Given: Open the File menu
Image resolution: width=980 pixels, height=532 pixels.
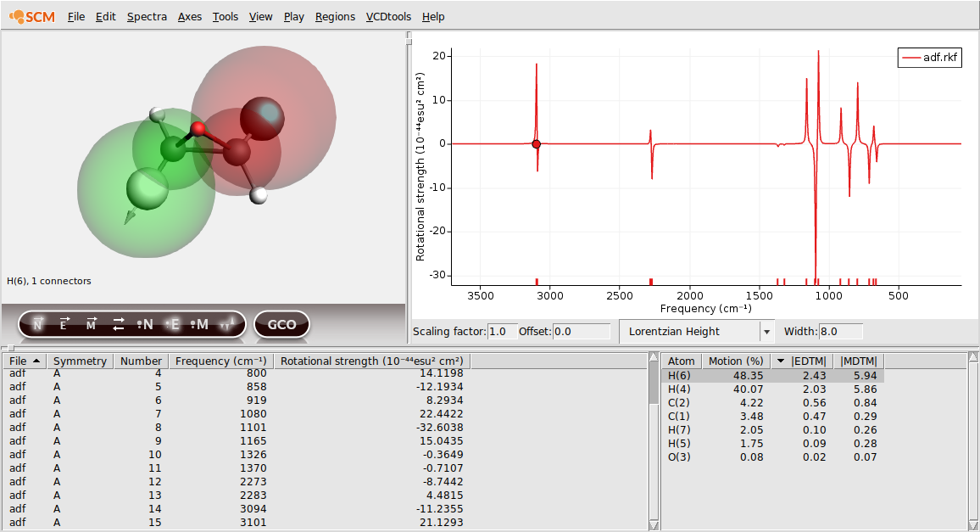Looking at the screenshot, I should click(x=75, y=17).
